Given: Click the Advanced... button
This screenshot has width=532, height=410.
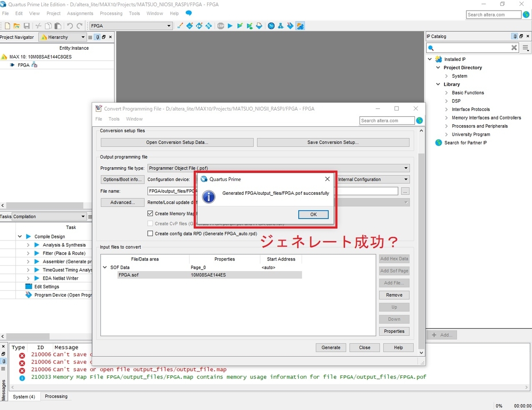Looking at the screenshot, I should tap(123, 202).
